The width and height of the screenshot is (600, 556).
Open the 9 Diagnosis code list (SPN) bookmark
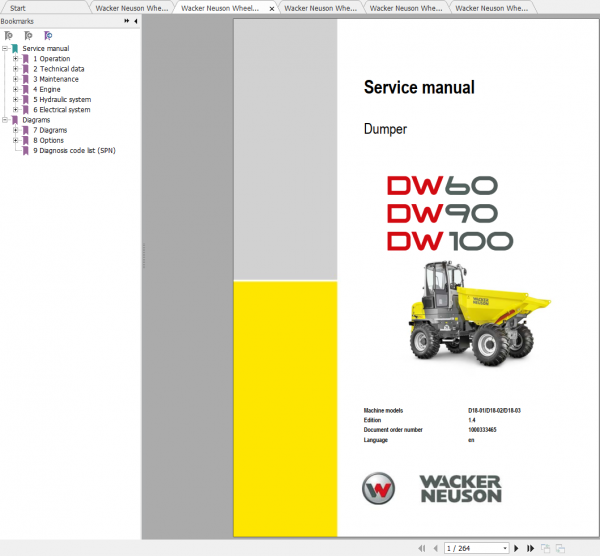(x=74, y=150)
